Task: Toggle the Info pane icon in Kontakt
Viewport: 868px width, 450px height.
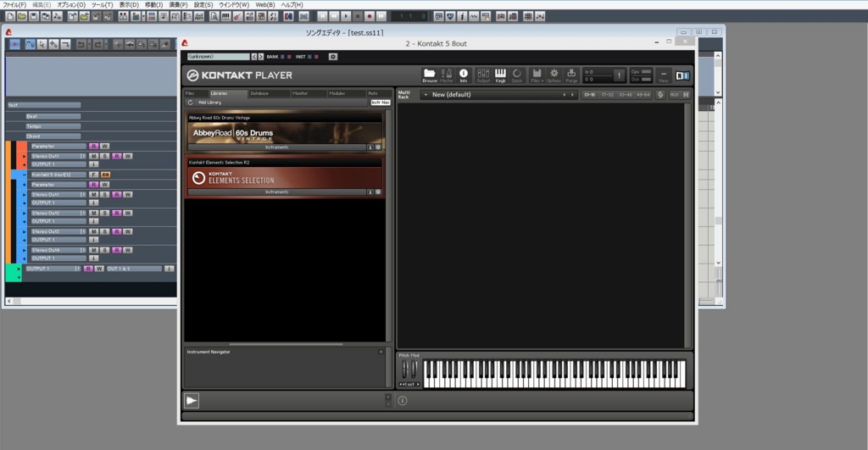Action: (464, 75)
